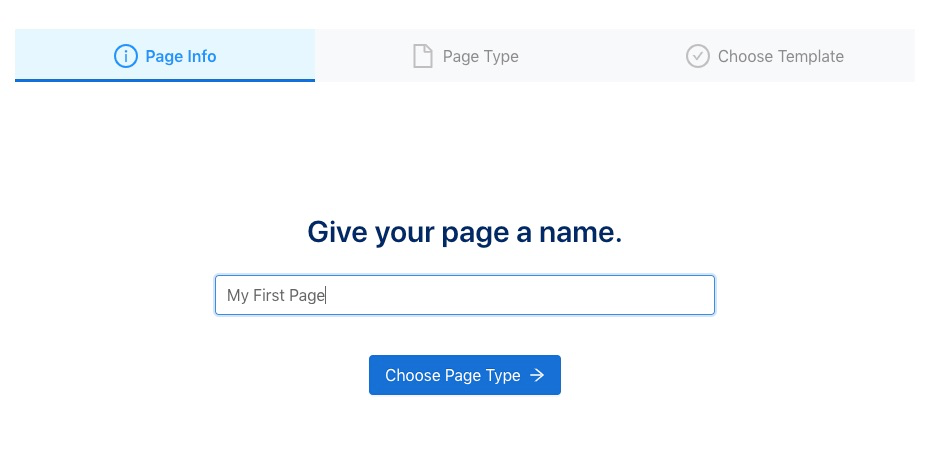
Task: Open the Choose Template tab
Action: coord(765,56)
